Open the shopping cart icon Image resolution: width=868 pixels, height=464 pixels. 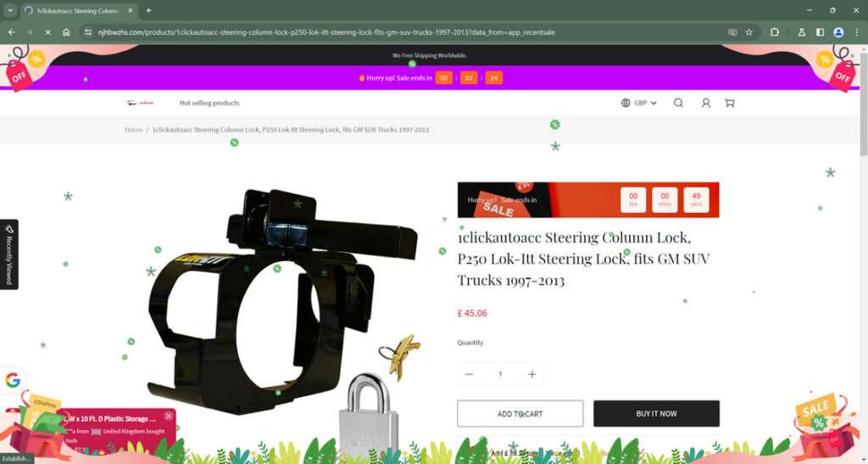click(730, 103)
